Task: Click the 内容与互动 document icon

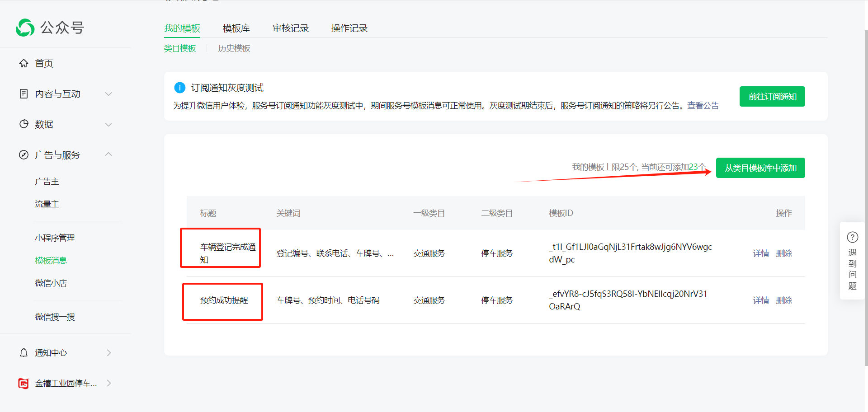Action: click(24, 94)
